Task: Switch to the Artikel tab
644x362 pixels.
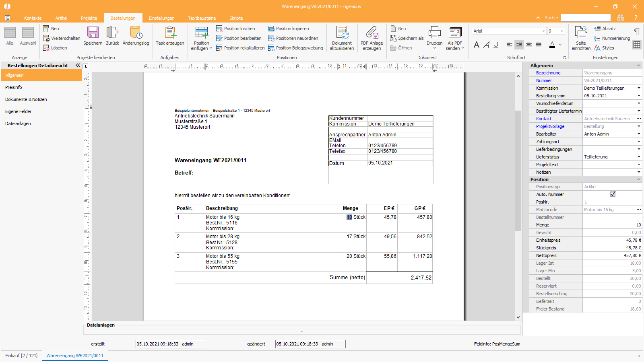Action: click(61, 18)
